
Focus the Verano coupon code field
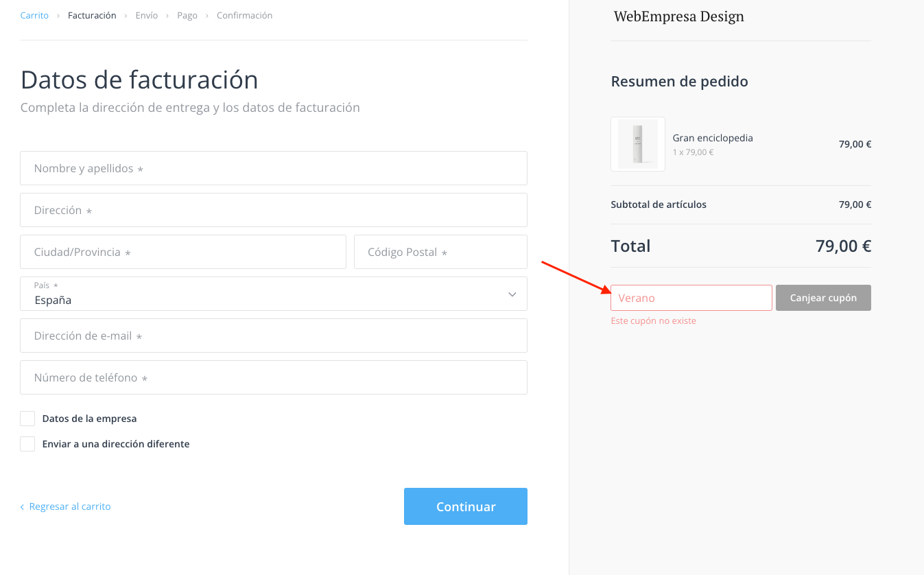point(691,298)
